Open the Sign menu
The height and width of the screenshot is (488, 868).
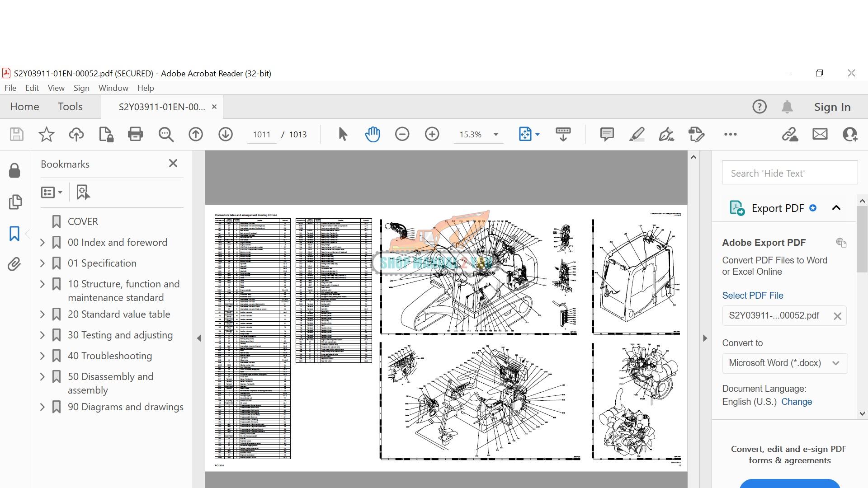point(81,88)
